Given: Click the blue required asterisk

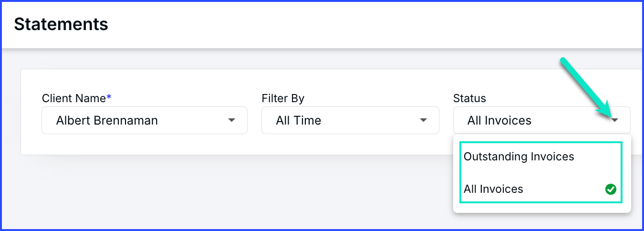Looking at the screenshot, I should 109,97.
